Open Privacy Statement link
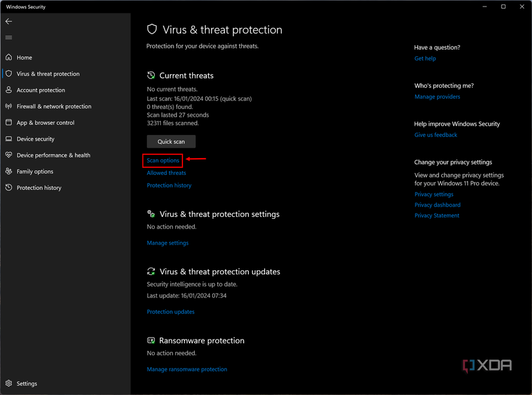Image resolution: width=532 pixels, height=395 pixels. pyautogui.click(x=437, y=216)
